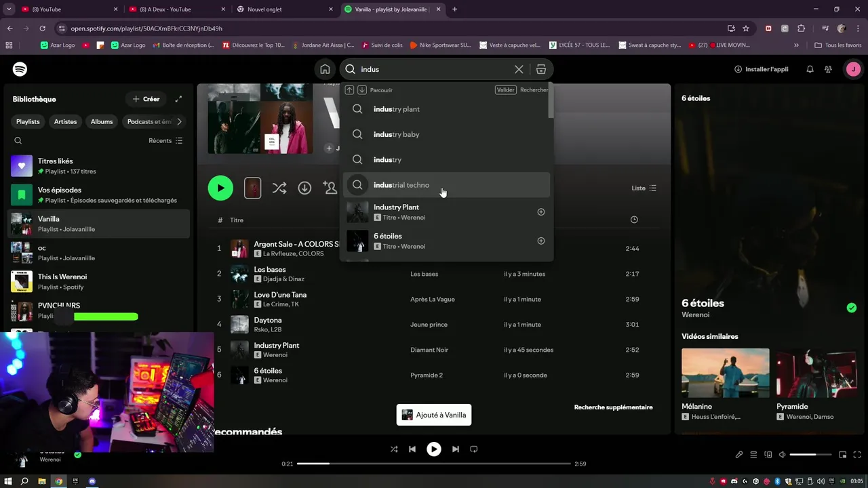The width and height of the screenshot is (868, 488).
Task: Open the Browse icon next to search
Action: click(540, 69)
